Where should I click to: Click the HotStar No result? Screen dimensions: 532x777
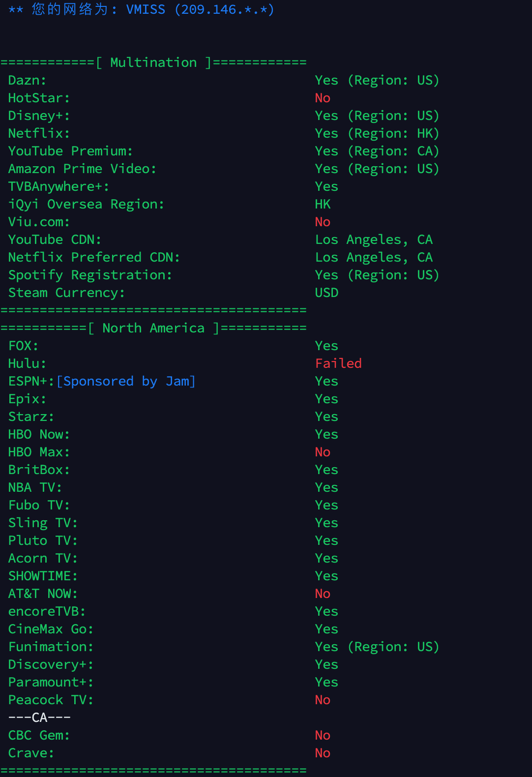pyautogui.click(x=323, y=98)
